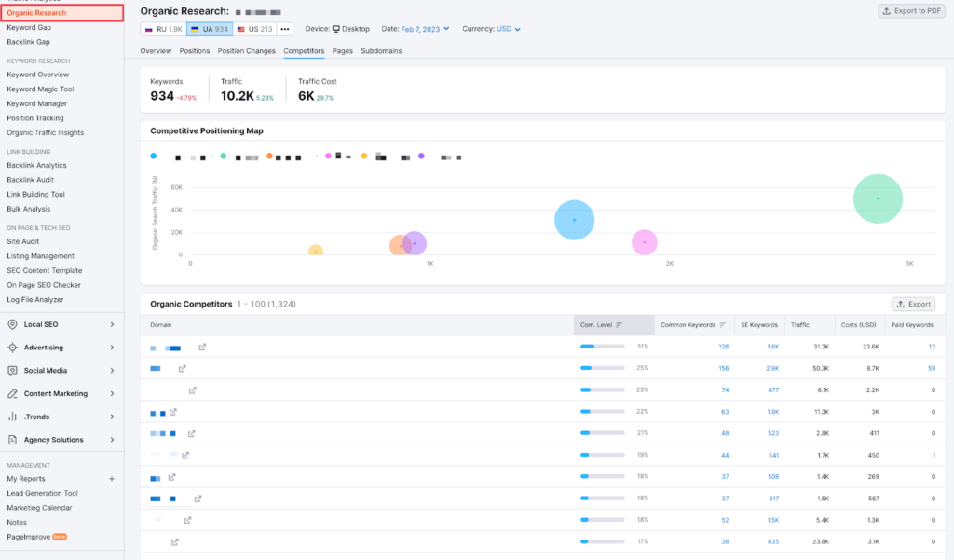This screenshot has height=560, width=954.
Task: Switch to the US 213 database
Action: coord(257,29)
